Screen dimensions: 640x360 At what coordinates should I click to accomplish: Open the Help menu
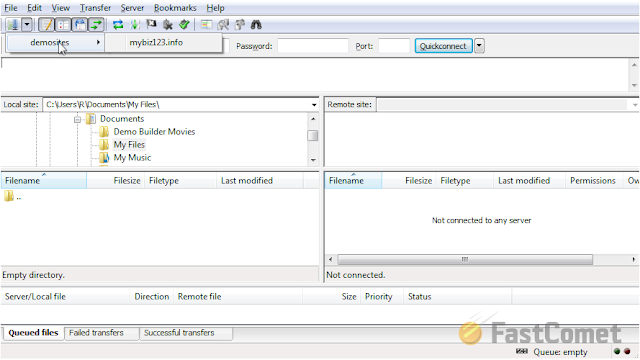coord(215,8)
